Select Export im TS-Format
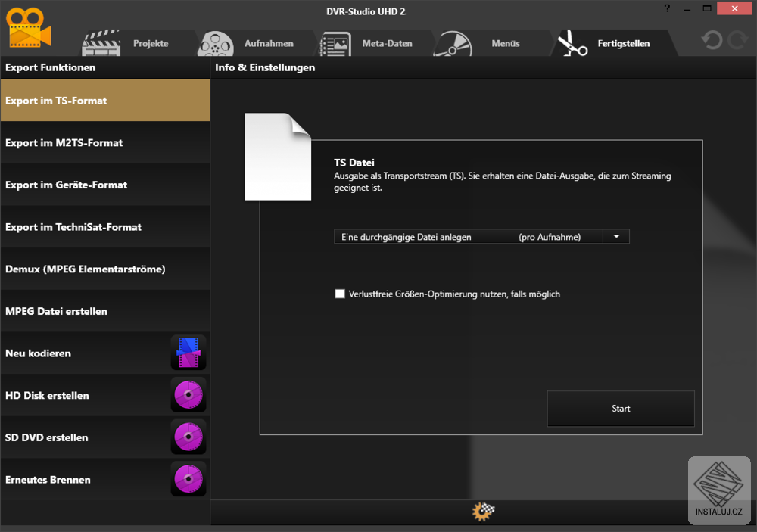This screenshot has height=532, width=757. point(105,101)
